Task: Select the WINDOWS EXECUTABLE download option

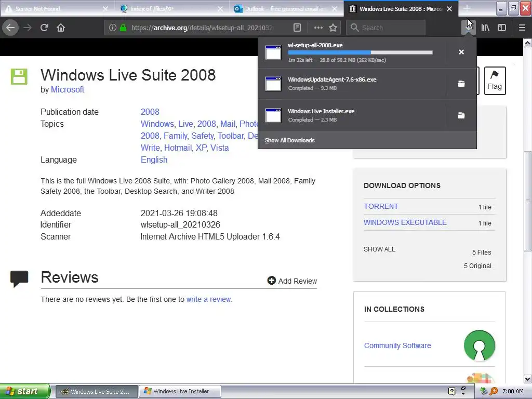Action: 405,222
